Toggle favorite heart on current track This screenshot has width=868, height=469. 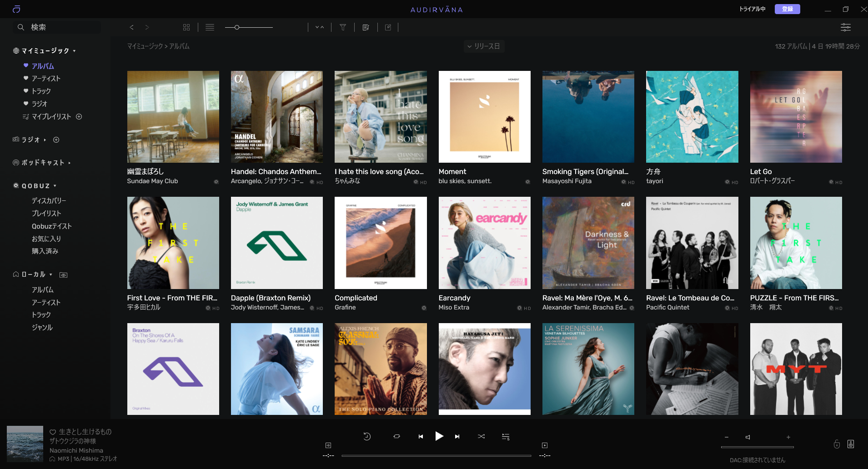pos(53,432)
